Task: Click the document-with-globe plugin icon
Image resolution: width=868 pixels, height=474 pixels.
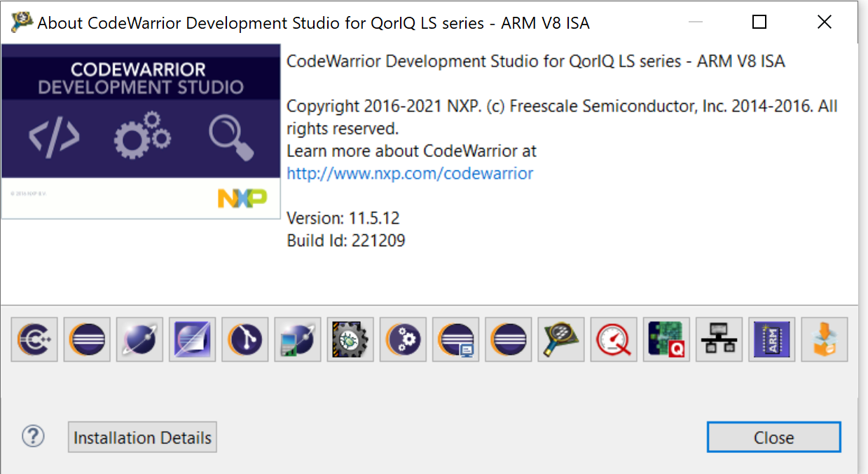Action: [192, 339]
